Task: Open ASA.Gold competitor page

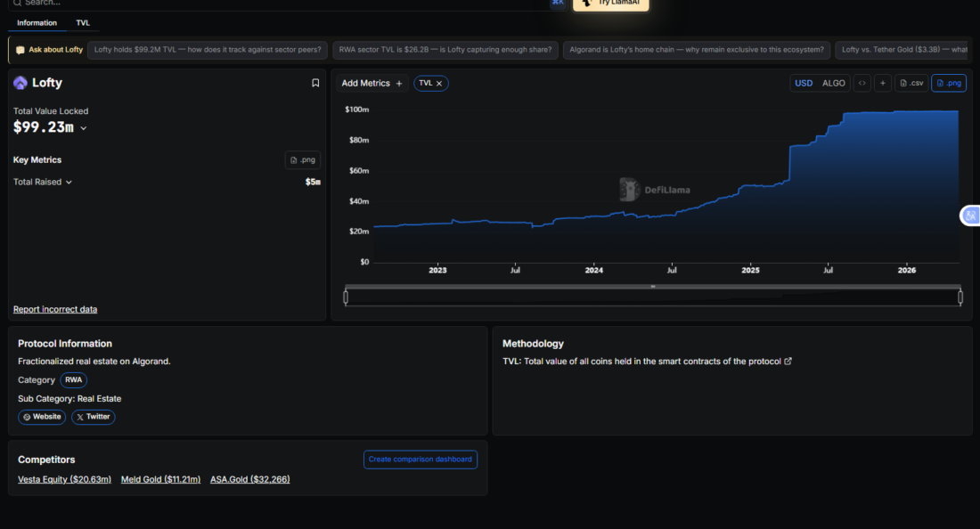Action: (250, 479)
